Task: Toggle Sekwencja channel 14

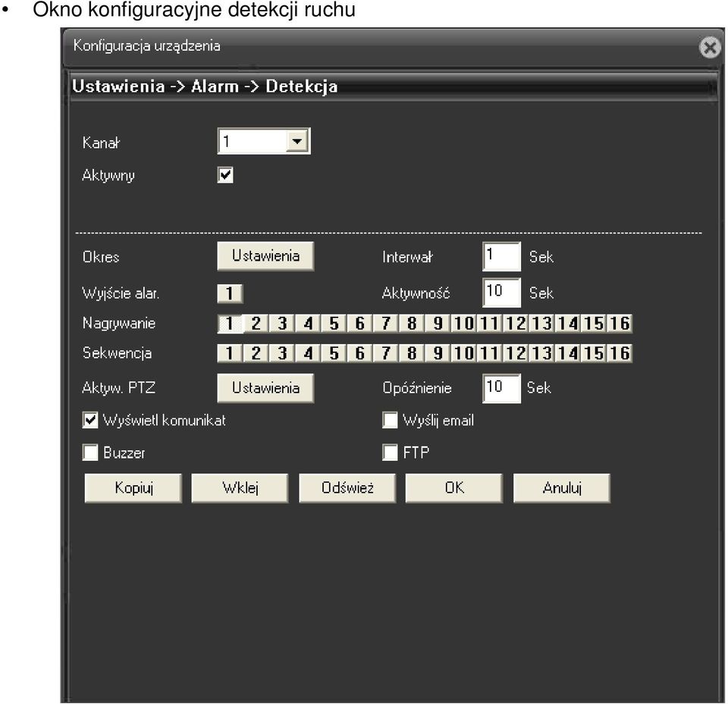Action: point(568,353)
